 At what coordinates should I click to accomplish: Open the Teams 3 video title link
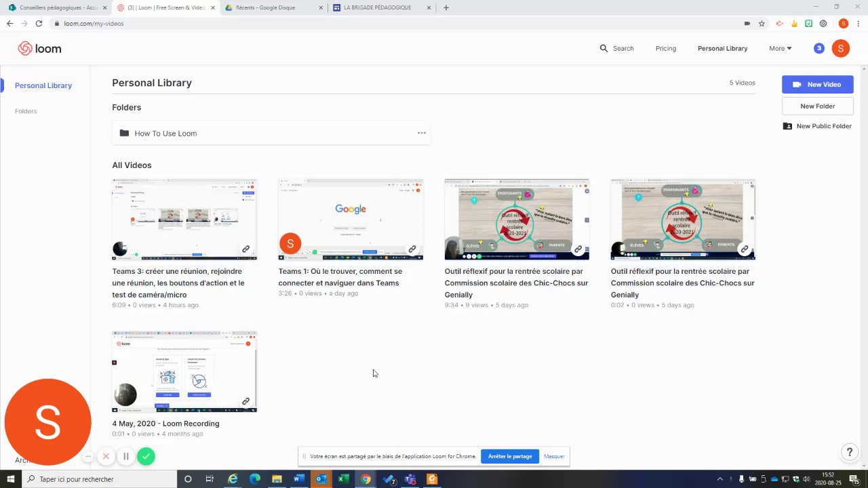(x=178, y=283)
